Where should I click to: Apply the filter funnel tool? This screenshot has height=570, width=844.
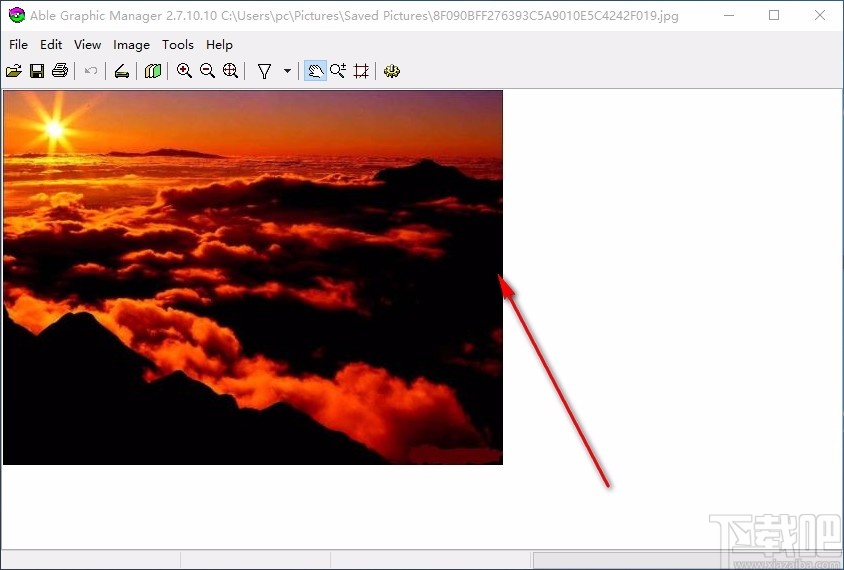pos(264,71)
